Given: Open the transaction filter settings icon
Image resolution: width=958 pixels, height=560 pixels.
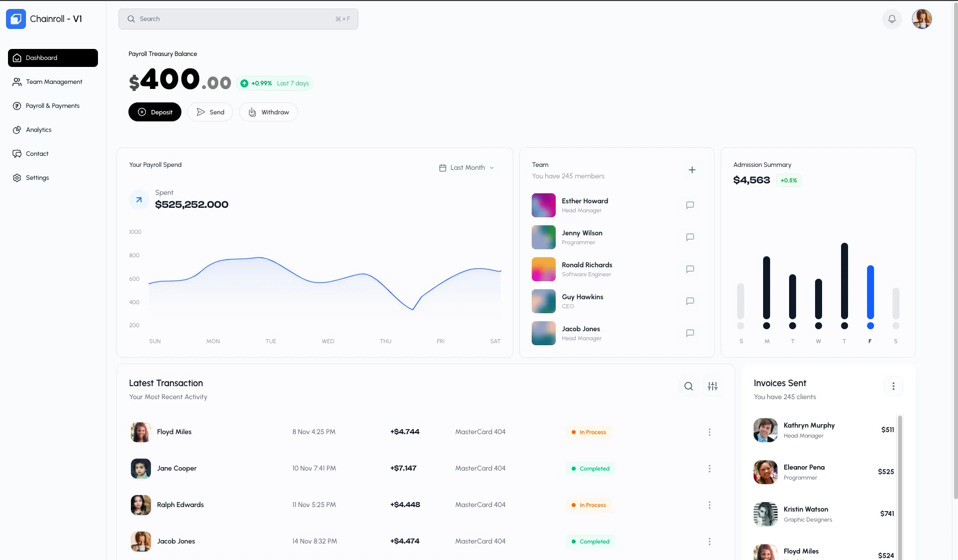Looking at the screenshot, I should coord(713,386).
